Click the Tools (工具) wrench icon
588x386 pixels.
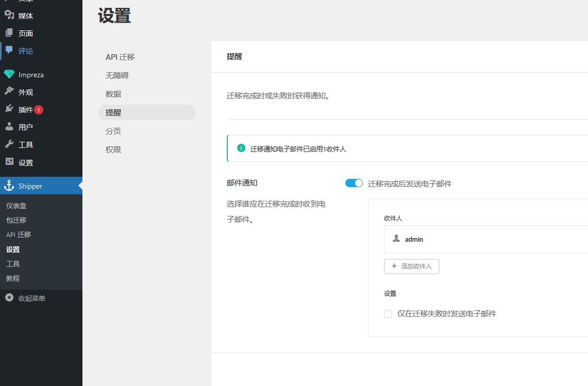pos(9,144)
